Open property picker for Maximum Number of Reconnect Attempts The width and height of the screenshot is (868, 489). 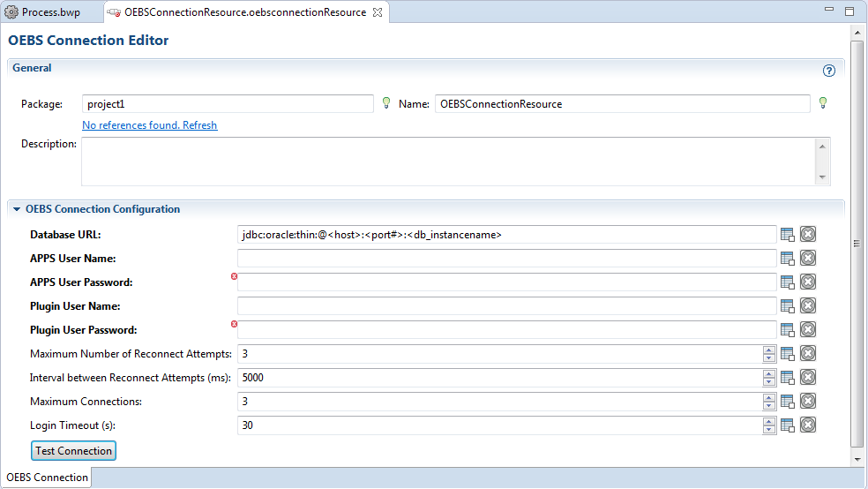click(x=787, y=354)
